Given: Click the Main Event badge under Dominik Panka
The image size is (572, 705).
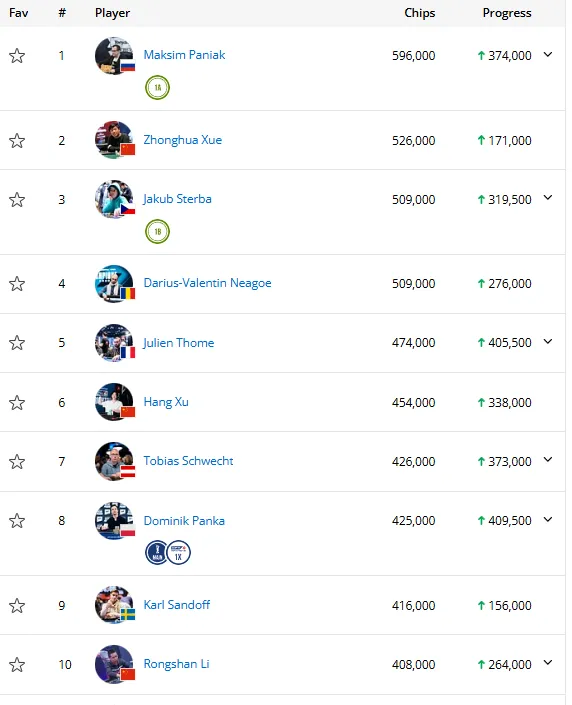Looking at the screenshot, I should point(157,552).
